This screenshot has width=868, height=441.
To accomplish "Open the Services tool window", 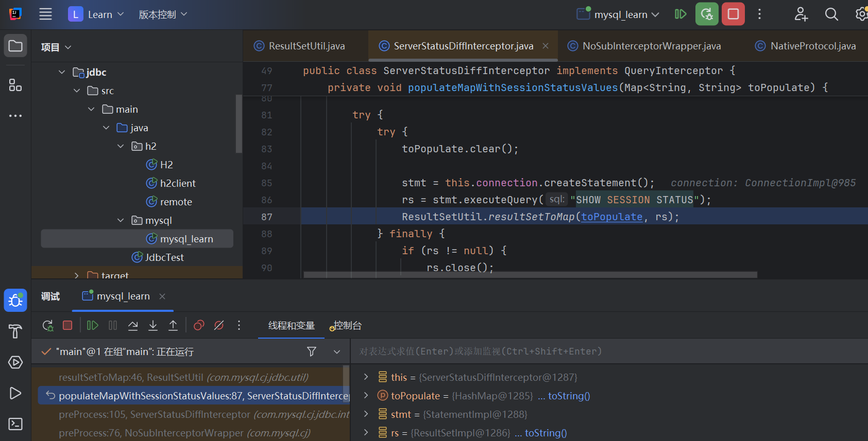I will 15,362.
